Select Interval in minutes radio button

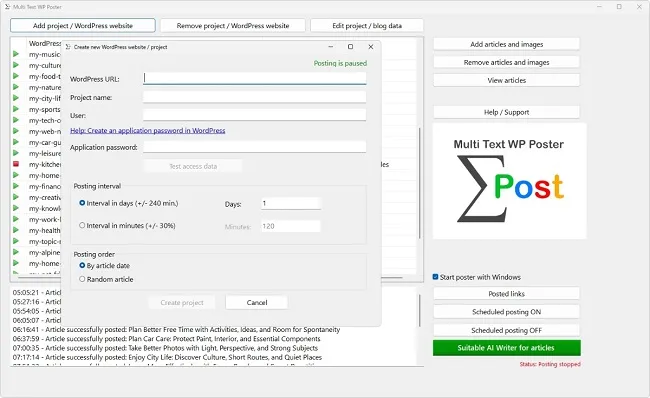(x=82, y=225)
